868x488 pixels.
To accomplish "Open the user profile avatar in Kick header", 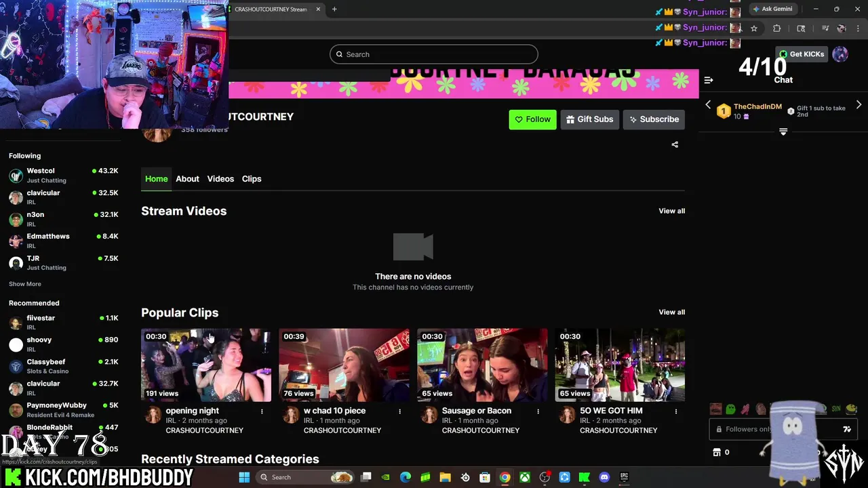I will click(840, 54).
